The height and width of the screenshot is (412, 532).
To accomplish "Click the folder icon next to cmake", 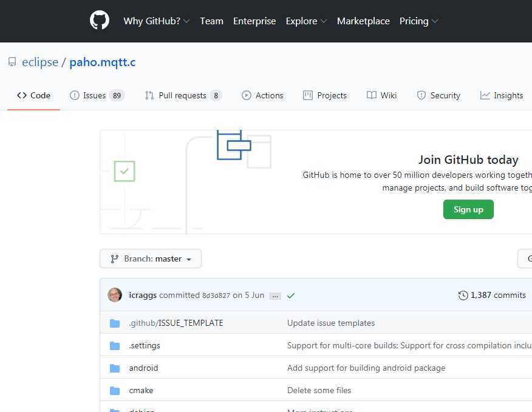I will click(x=115, y=390).
